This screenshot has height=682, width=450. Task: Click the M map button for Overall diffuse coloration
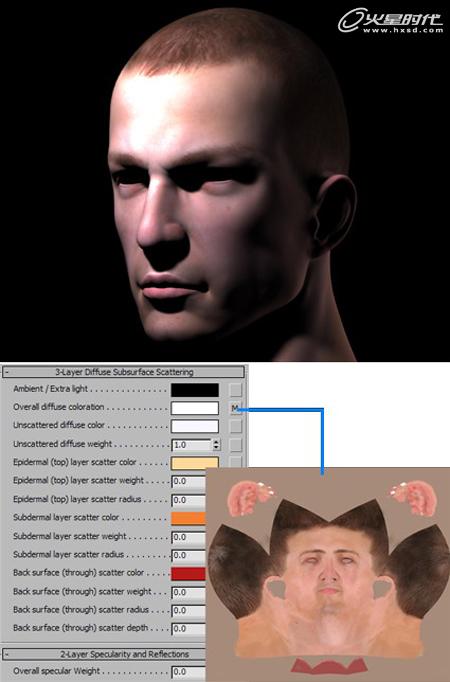pos(235,408)
